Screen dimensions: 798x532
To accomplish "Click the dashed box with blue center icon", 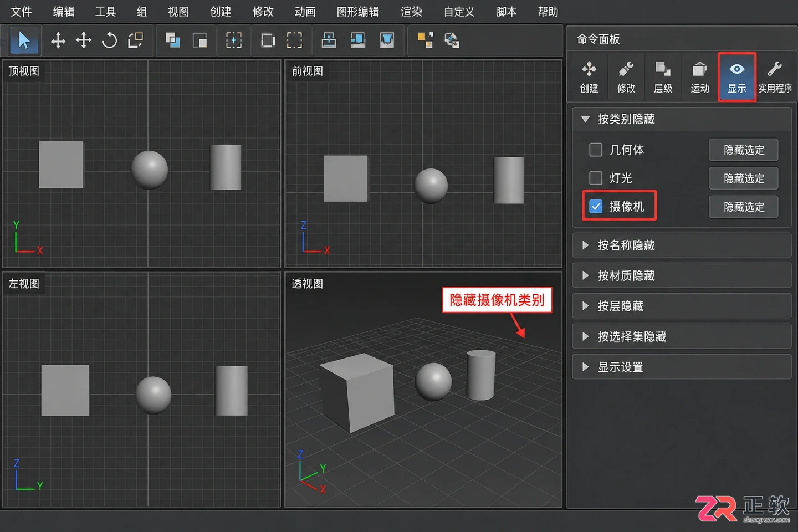I will 234,40.
